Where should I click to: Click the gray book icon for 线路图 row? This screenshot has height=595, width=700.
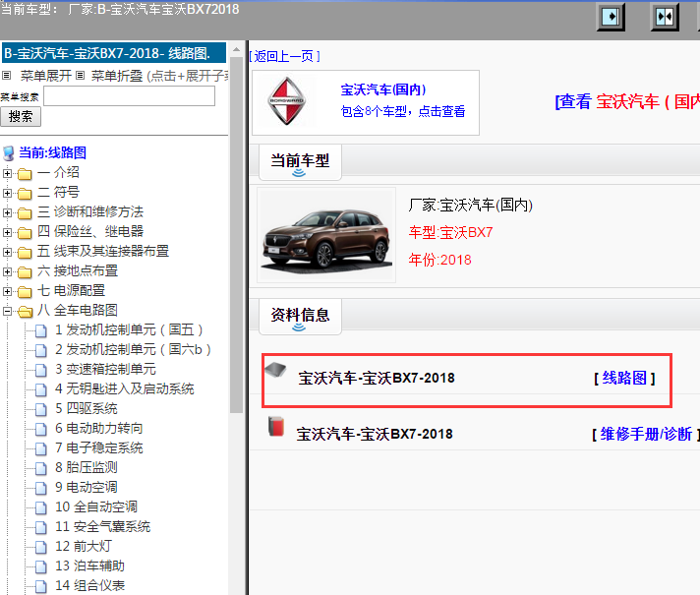point(275,370)
